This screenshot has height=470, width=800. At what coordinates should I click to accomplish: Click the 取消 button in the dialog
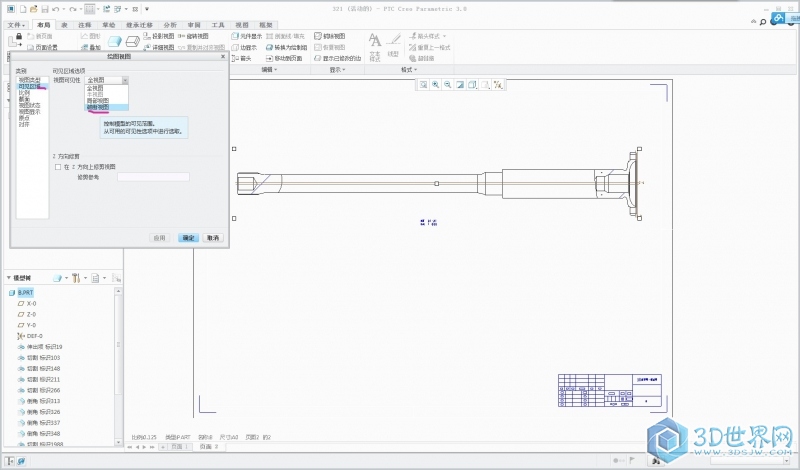(x=213, y=238)
